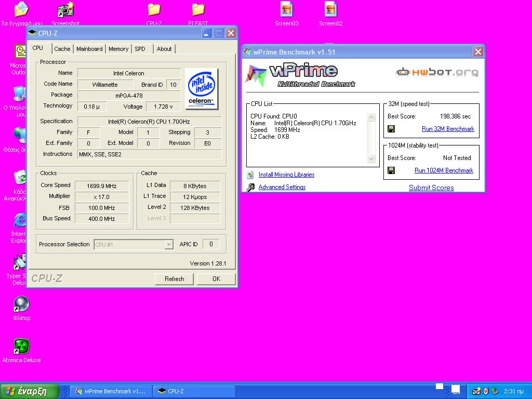Click the Voltage 1.728 v value
The height and width of the screenshot is (399, 532).
(163, 107)
